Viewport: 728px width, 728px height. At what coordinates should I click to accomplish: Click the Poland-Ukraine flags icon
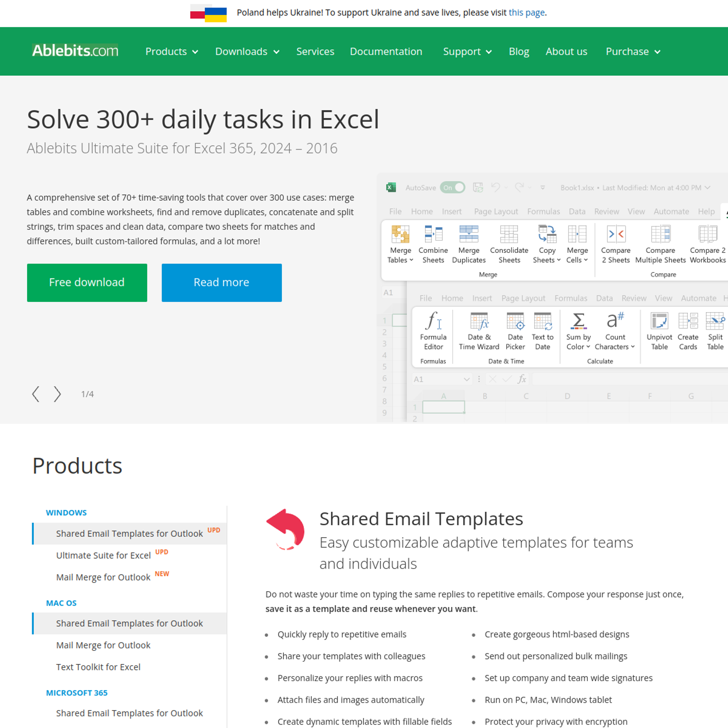[x=208, y=13]
